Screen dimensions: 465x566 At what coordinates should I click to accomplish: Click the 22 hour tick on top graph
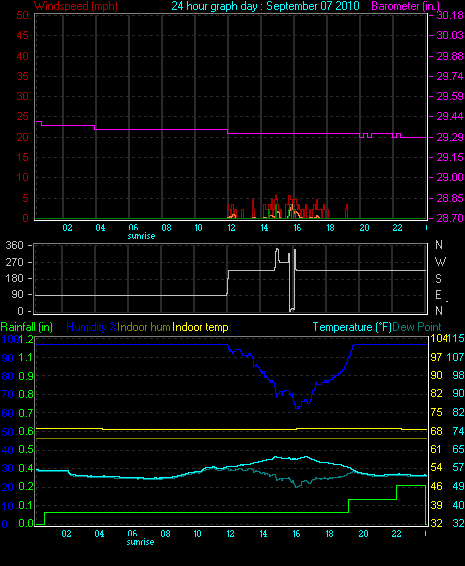(x=397, y=228)
